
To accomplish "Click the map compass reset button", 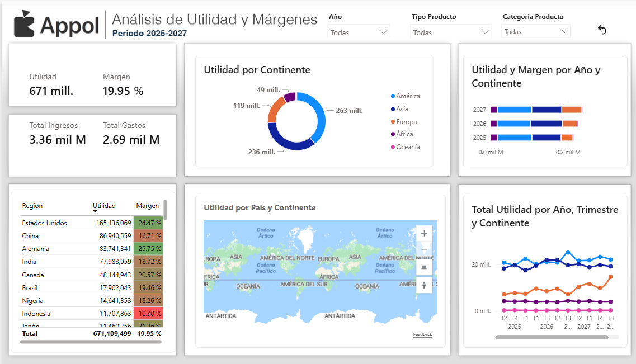I will tap(424, 285).
